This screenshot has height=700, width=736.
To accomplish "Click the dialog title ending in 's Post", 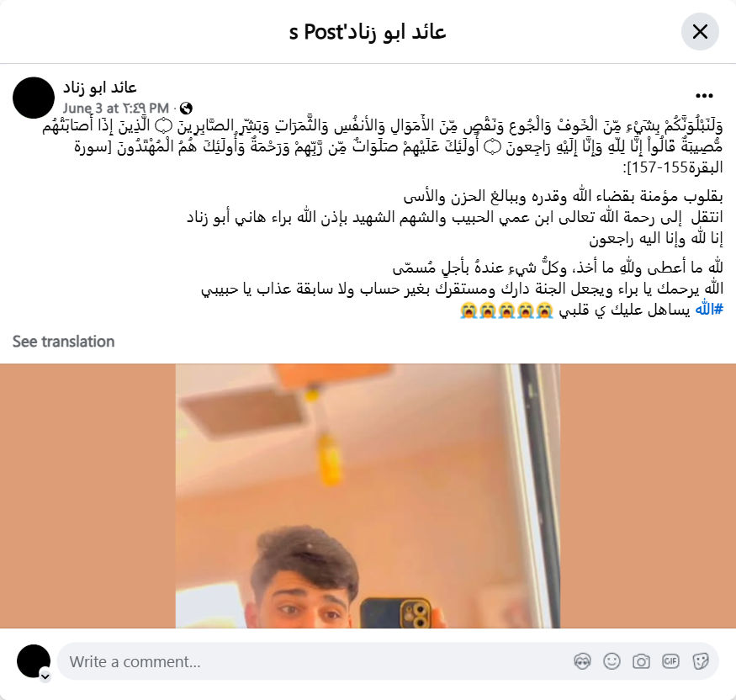I will pyautogui.click(x=368, y=32).
